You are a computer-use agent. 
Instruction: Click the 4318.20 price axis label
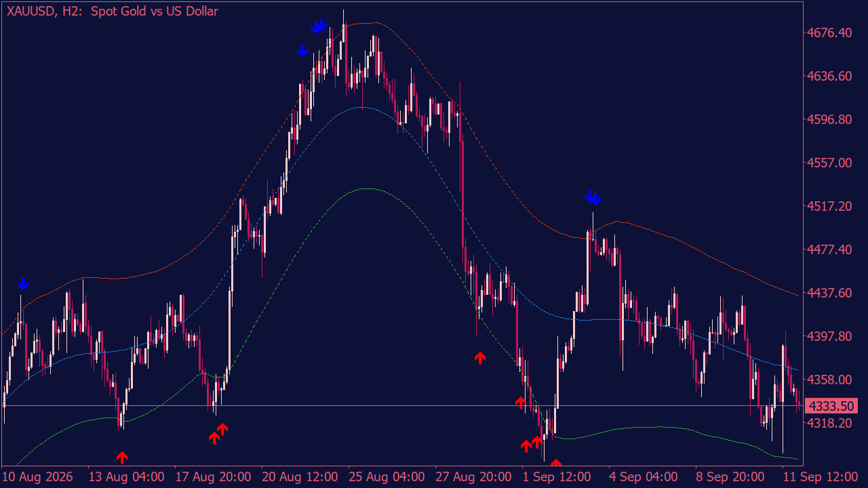click(x=829, y=423)
